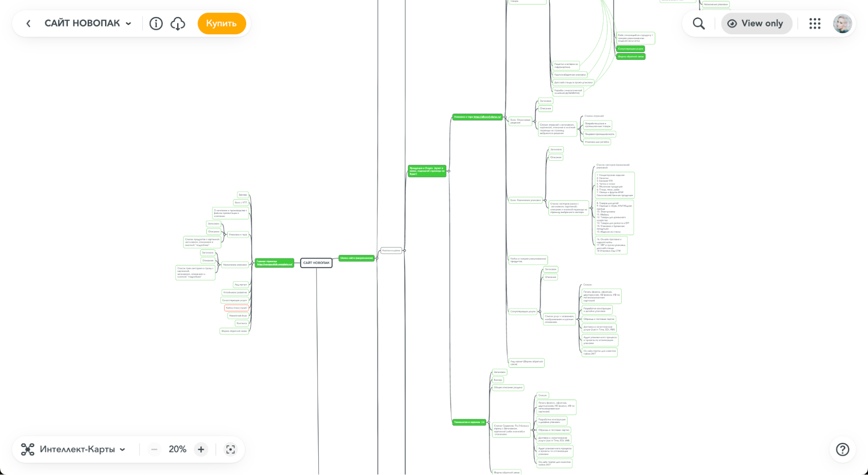868x475 pixels.
Task: Open the user profile avatar
Action: click(x=842, y=23)
